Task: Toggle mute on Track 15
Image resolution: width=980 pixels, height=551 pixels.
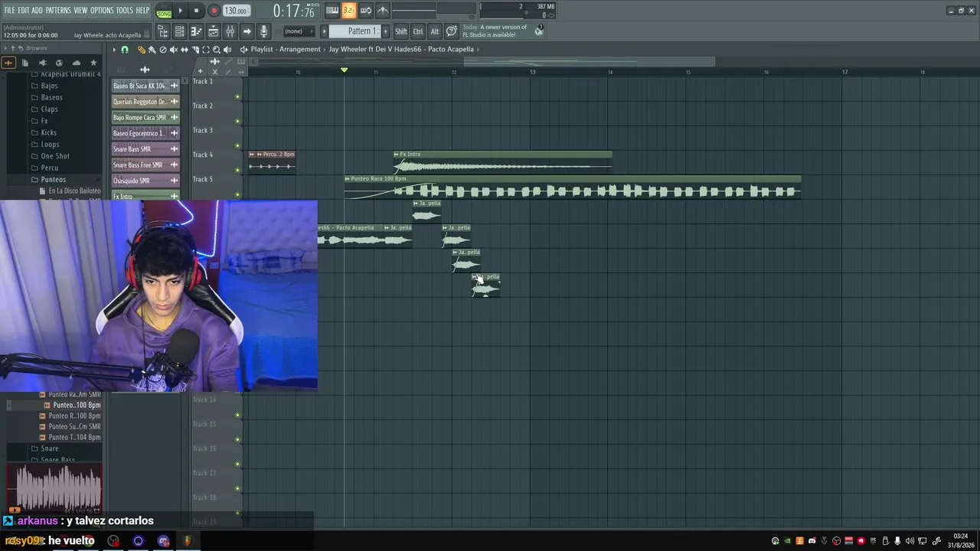Action: [x=237, y=439]
